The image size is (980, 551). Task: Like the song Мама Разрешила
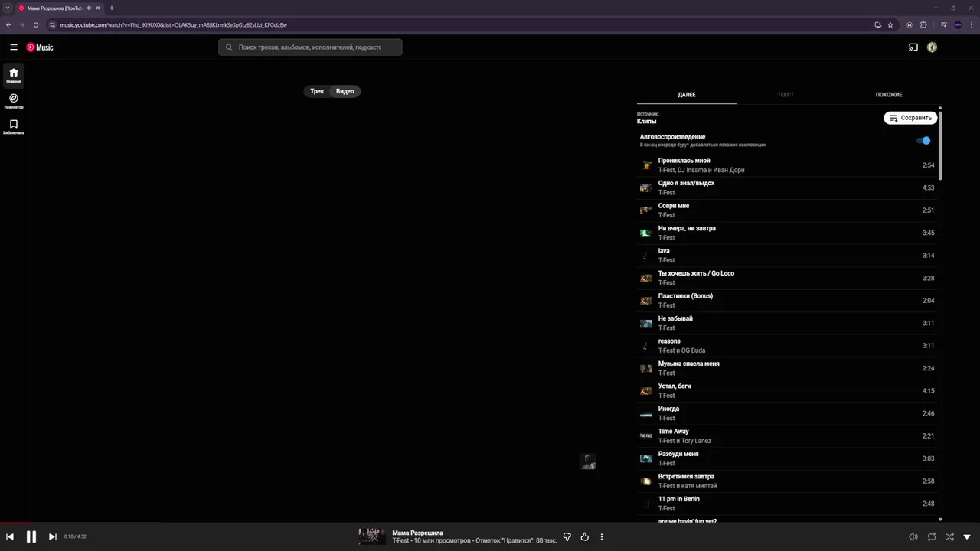(585, 537)
